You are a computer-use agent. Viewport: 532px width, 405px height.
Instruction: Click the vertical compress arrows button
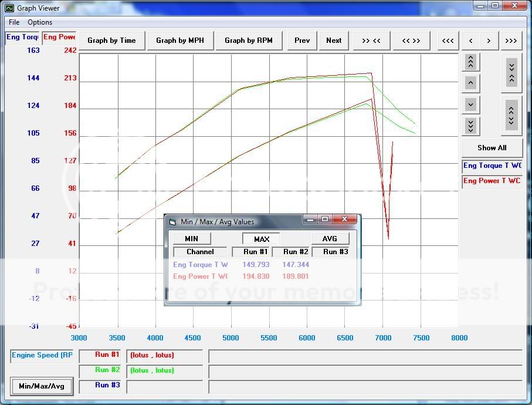pyautogui.click(x=511, y=72)
